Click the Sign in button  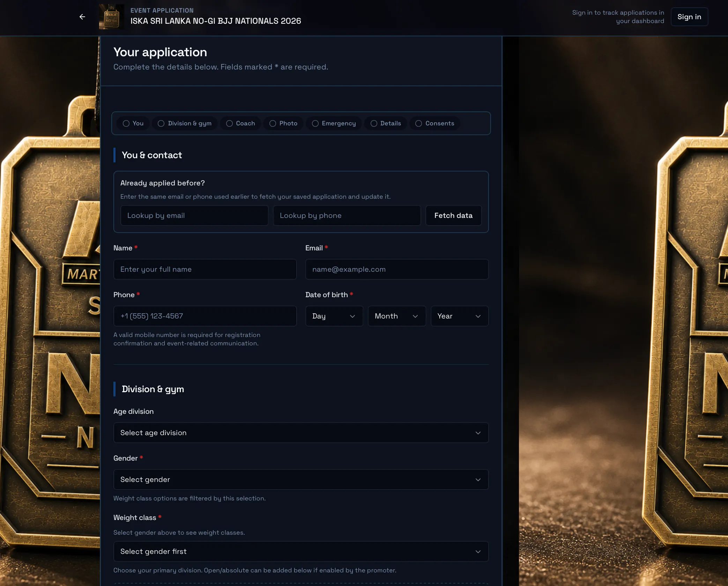click(x=689, y=17)
